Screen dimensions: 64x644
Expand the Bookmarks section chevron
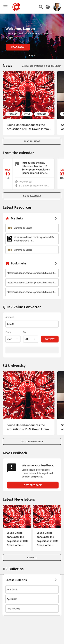[x=56, y=263]
